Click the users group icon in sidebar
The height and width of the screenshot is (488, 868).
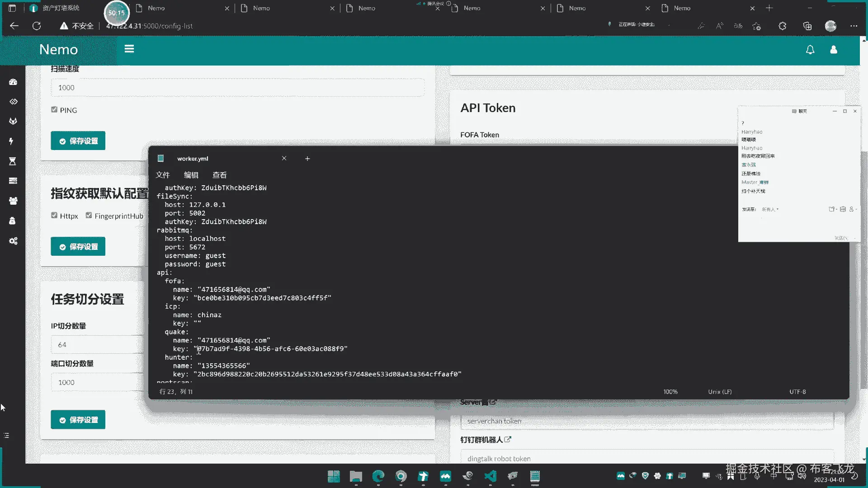[x=13, y=201]
